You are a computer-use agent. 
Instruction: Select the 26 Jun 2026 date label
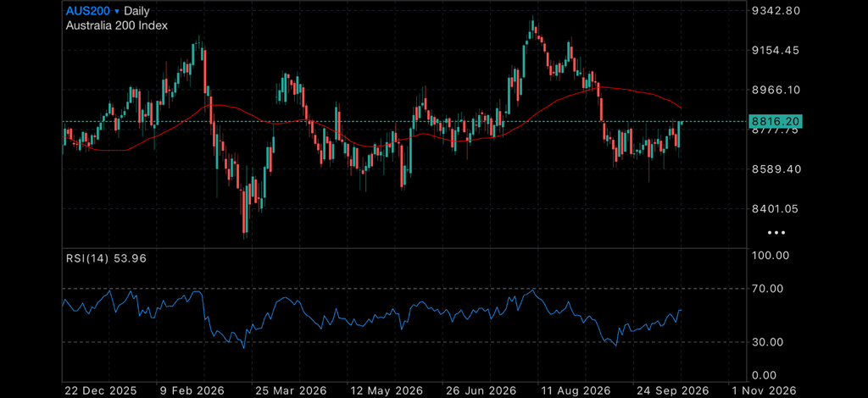tap(480, 390)
